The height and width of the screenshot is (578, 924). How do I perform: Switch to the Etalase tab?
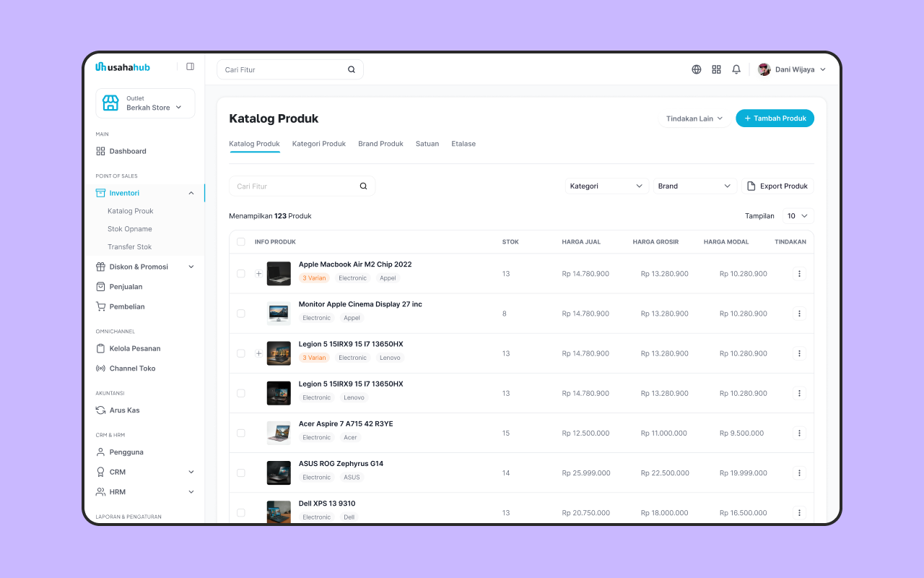[x=463, y=144]
